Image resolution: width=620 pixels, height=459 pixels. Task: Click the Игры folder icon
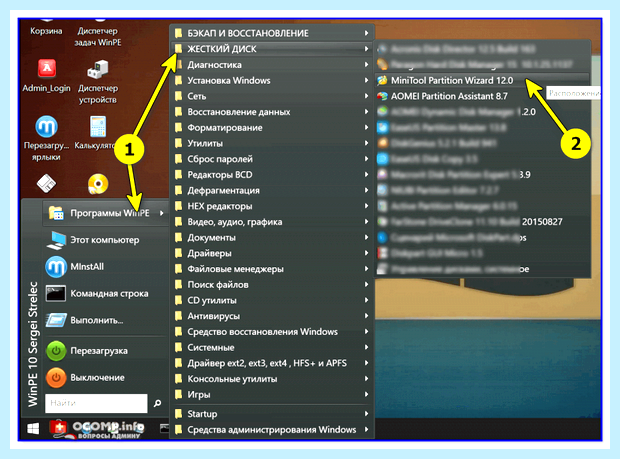click(179, 395)
